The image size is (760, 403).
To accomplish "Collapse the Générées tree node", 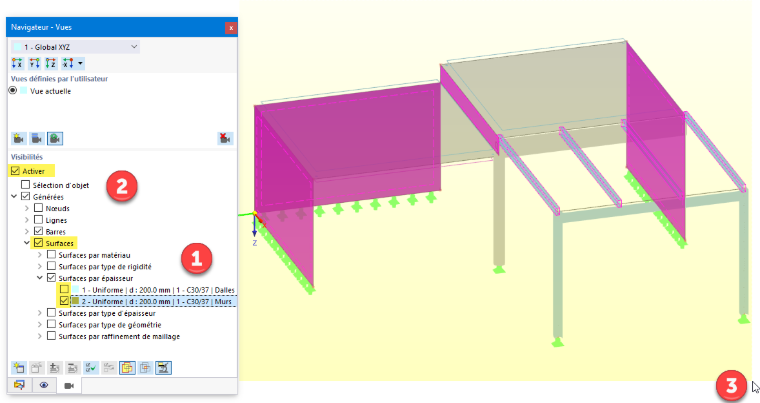I will coord(14,196).
